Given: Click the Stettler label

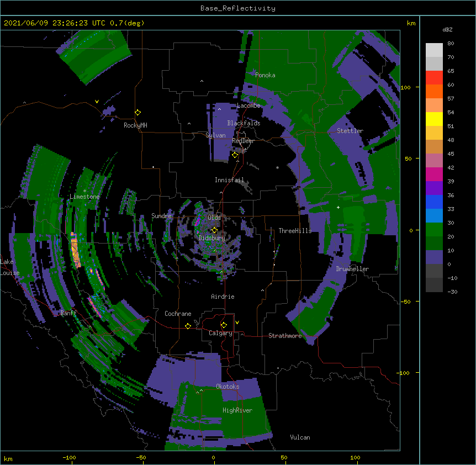Looking at the screenshot, I should 350,131.
